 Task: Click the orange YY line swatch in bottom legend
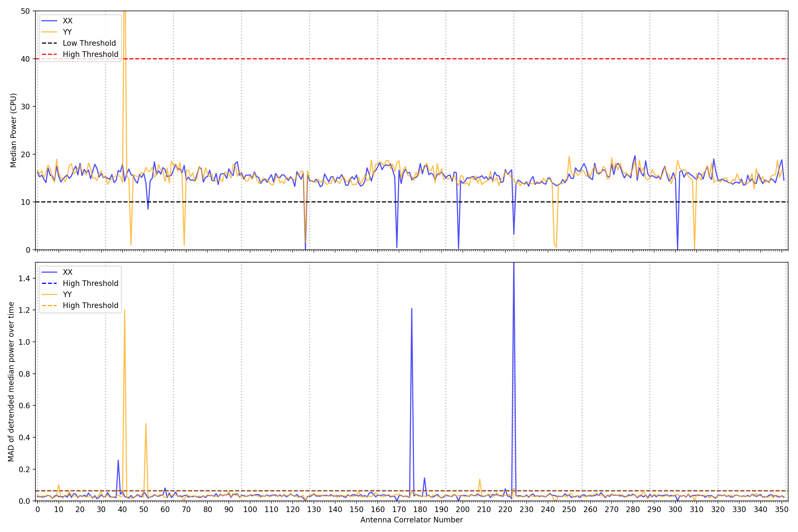(49, 294)
